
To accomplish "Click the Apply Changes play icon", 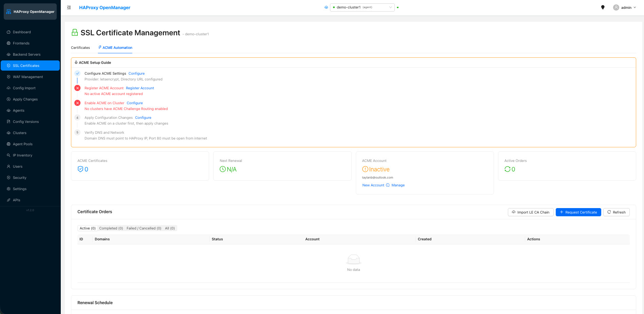I will (x=8, y=99).
